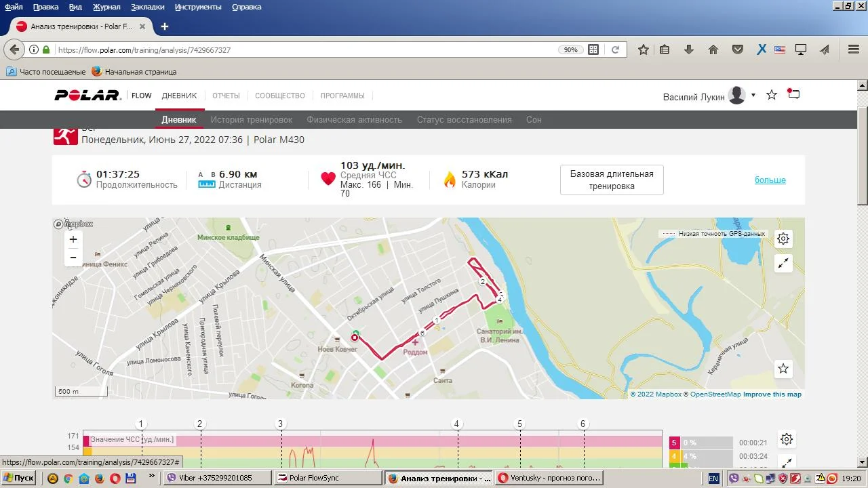Go to the home page icon

(x=713, y=49)
